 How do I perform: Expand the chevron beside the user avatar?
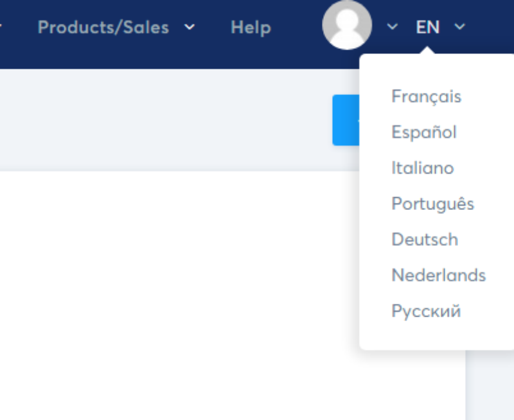tap(393, 26)
